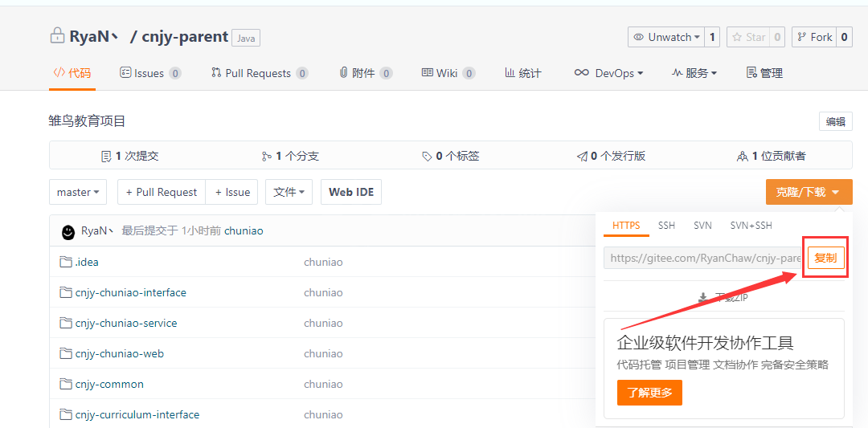Toggle the 克隆/下载 dropdown

pos(809,192)
